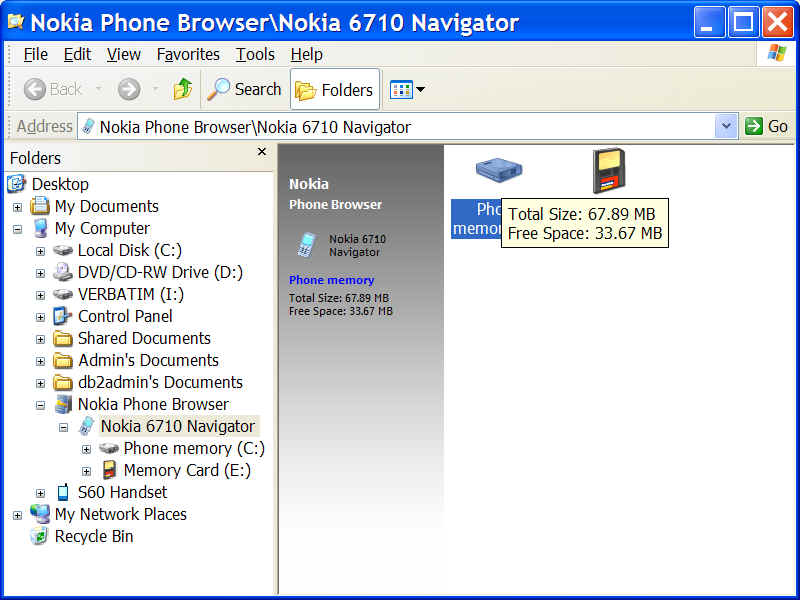This screenshot has width=800, height=600.
Task: Close the Folders side pane
Action: pos(262,152)
